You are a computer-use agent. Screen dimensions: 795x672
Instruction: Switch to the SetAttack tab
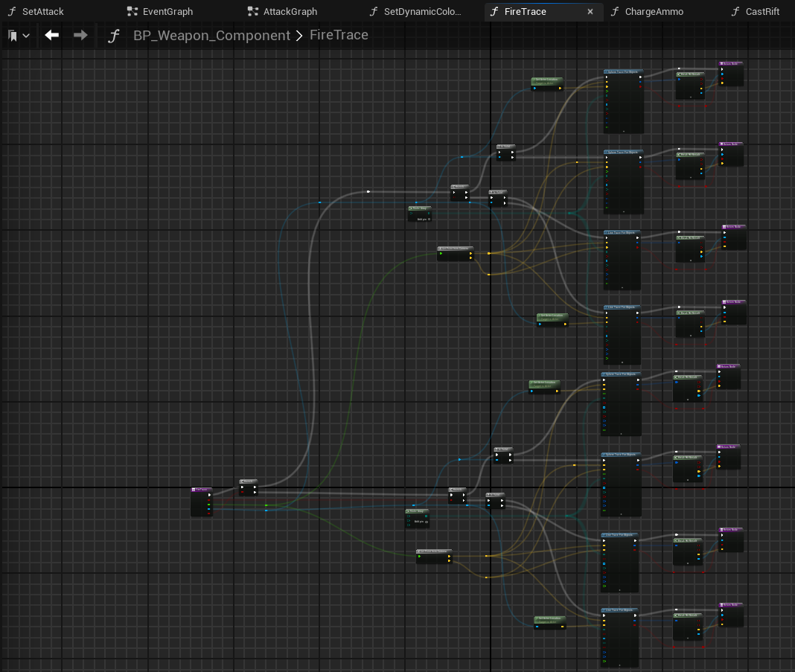[x=42, y=11]
